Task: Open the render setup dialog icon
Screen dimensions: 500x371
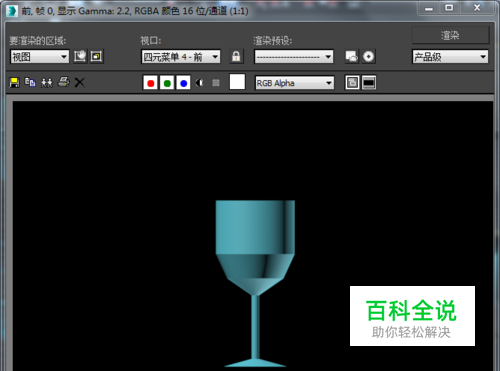Action: tap(352, 56)
